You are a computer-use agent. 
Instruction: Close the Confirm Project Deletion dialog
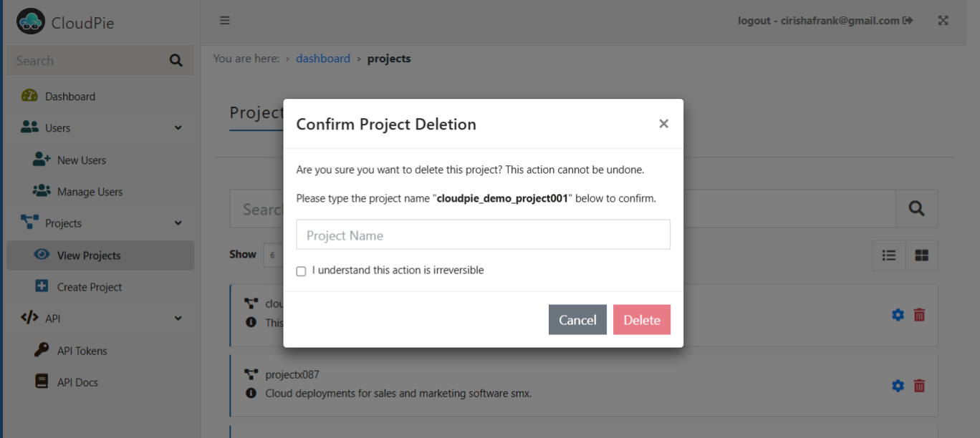point(663,124)
